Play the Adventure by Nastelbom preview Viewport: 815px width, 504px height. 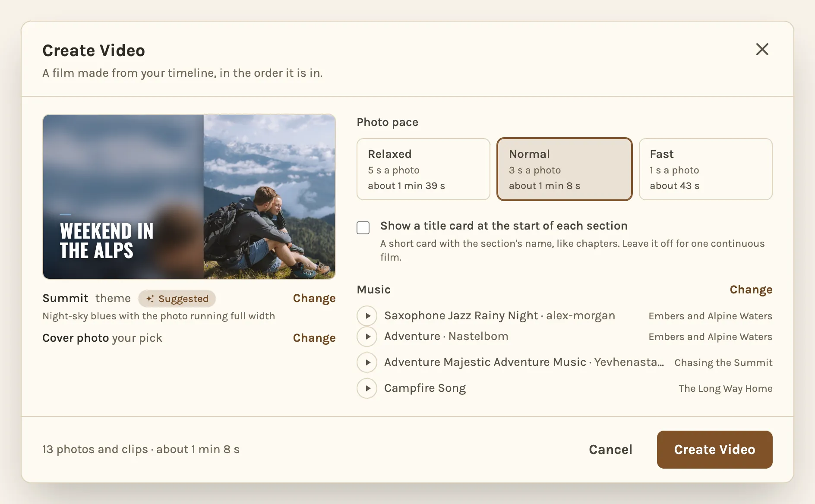pyautogui.click(x=367, y=337)
